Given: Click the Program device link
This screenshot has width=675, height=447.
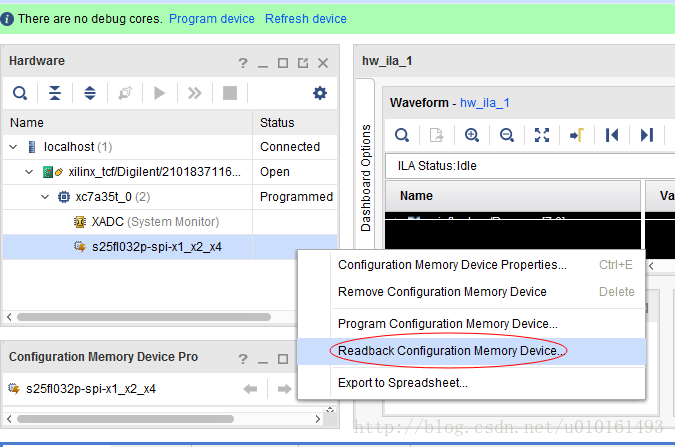Looking at the screenshot, I should [211, 19].
